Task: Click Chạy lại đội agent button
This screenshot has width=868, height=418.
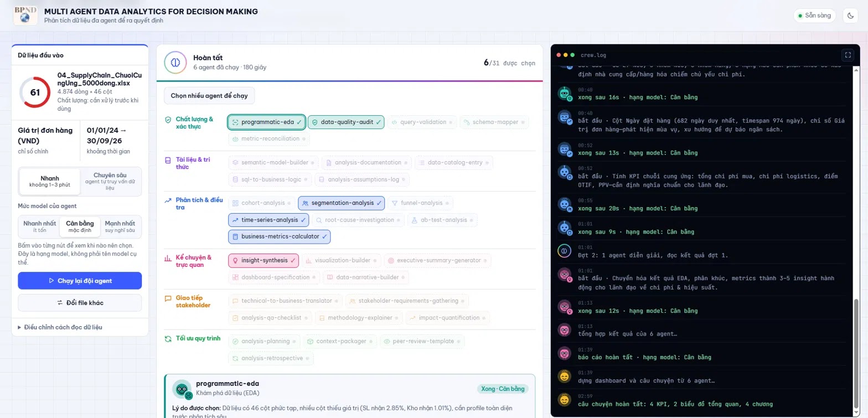Action: click(x=80, y=281)
